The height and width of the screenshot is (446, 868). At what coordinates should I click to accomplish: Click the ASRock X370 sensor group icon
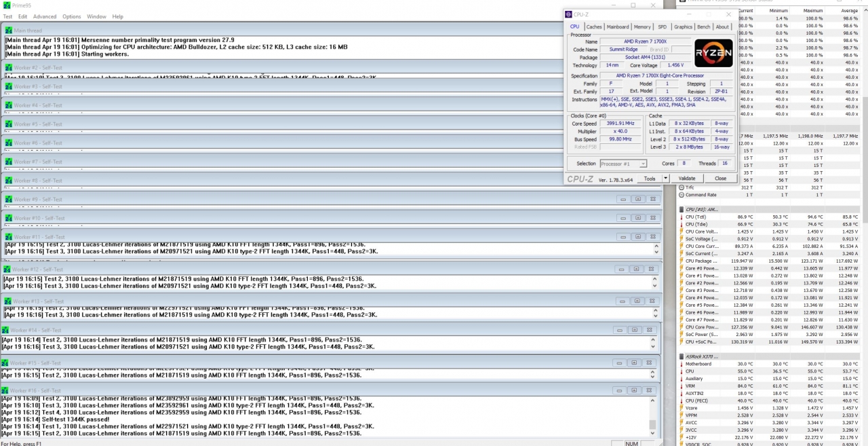pyautogui.click(x=682, y=356)
